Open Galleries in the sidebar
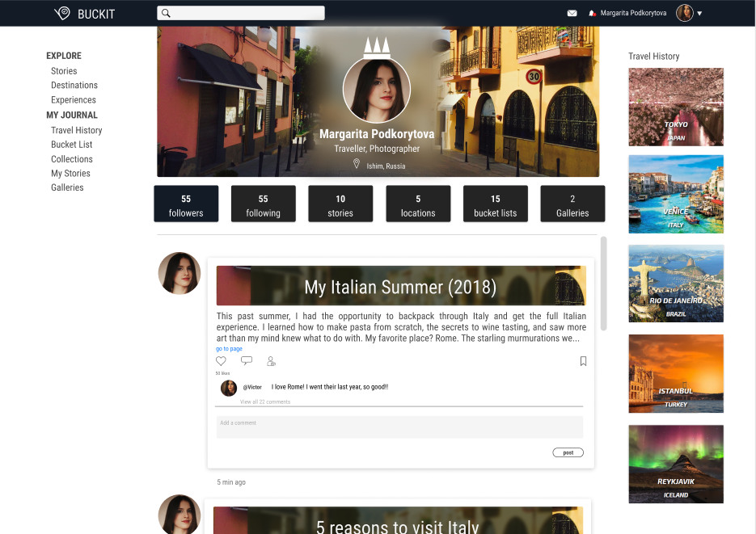 pyautogui.click(x=67, y=187)
